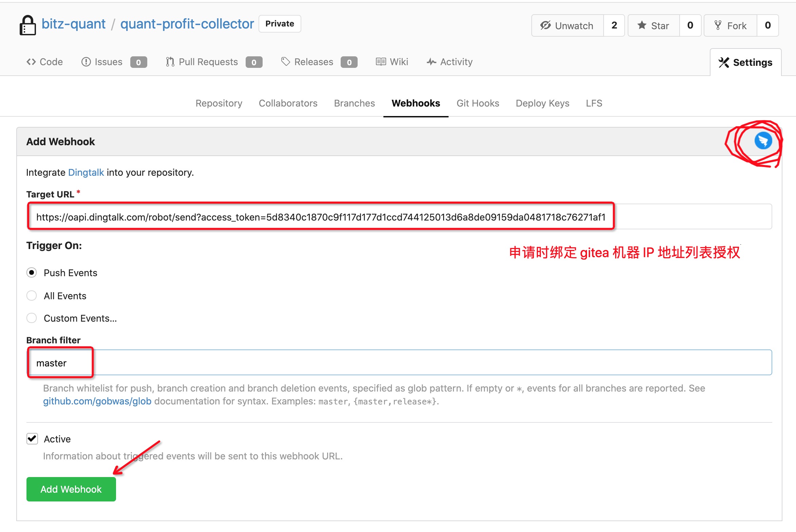Select the Push Events radio option
The image size is (796, 532).
[32, 273]
